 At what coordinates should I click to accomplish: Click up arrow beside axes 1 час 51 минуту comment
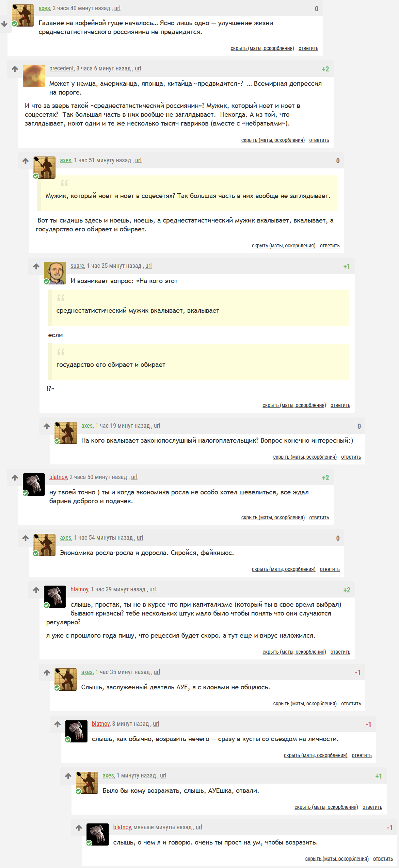click(x=26, y=161)
